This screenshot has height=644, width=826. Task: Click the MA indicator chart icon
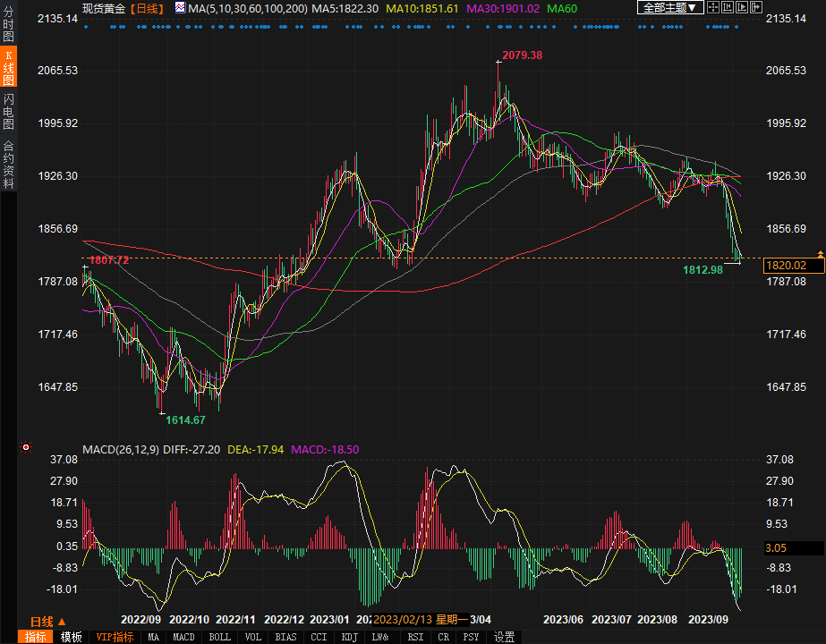click(179, 8)
